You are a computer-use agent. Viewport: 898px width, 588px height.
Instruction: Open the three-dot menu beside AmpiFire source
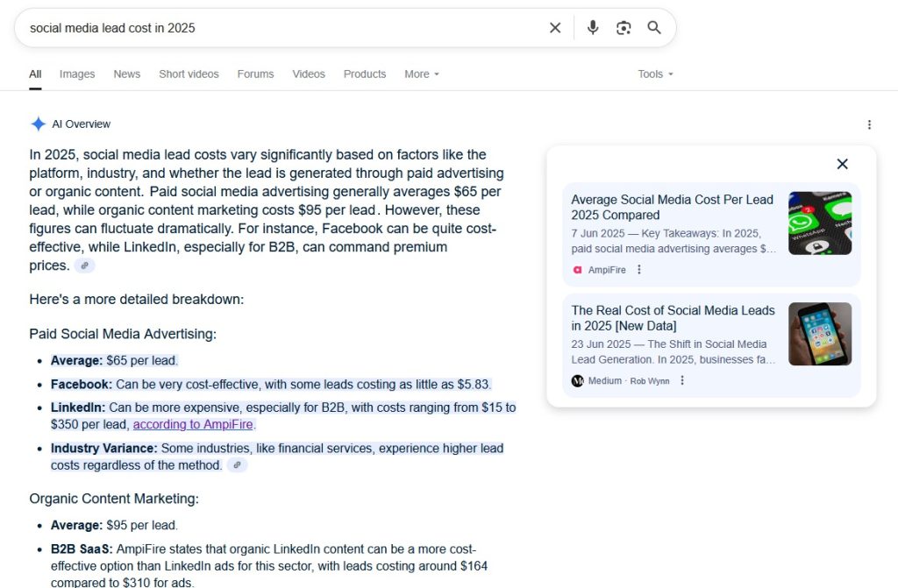click(639, 270)
